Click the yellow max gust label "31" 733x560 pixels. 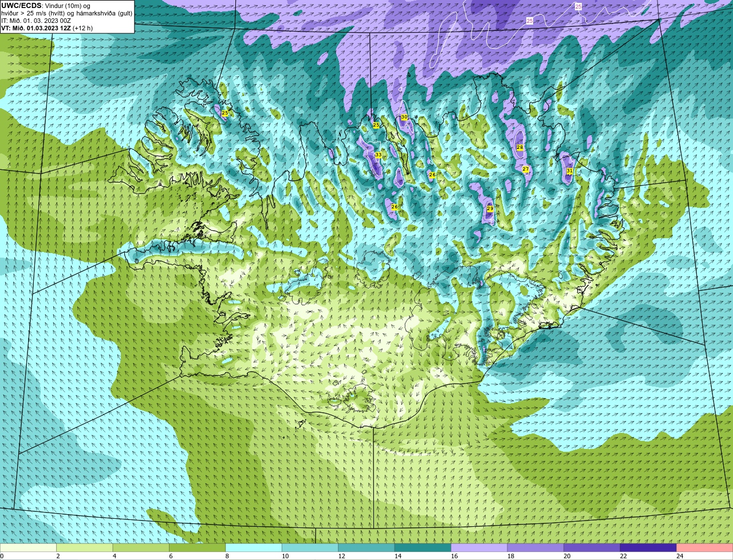click(x=569, y=171)
